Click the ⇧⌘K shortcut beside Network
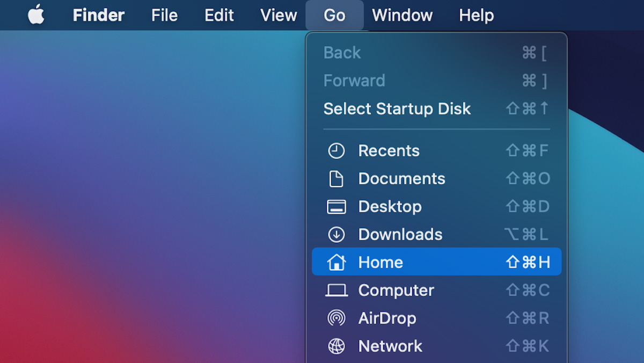644x363 pixels. coord(528,346)
